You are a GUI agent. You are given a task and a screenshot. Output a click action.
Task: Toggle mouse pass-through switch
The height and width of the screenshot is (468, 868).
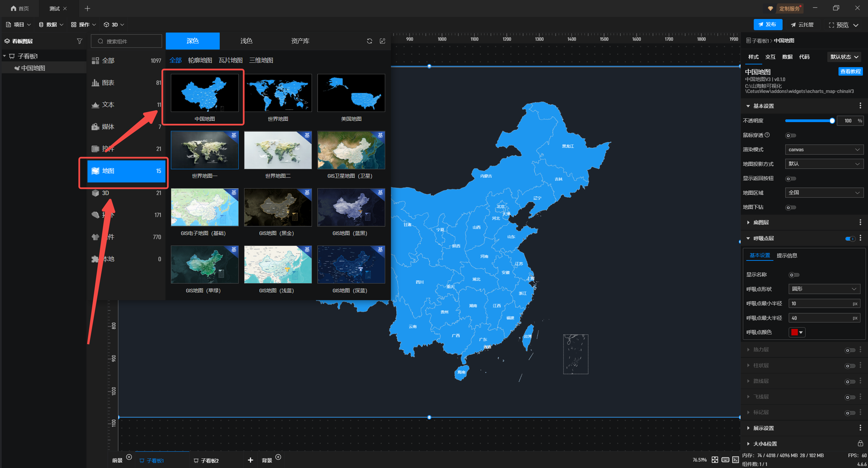pos(790,135)
